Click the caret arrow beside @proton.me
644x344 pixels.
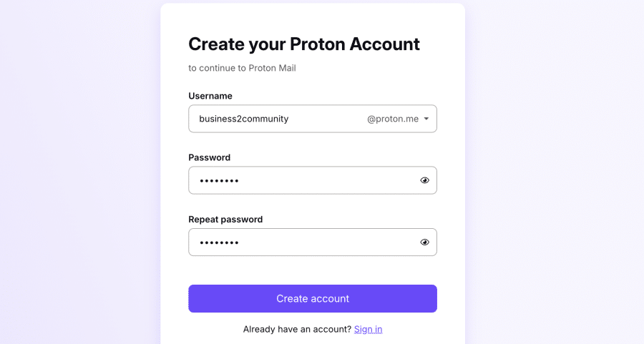tap(426, 119)
